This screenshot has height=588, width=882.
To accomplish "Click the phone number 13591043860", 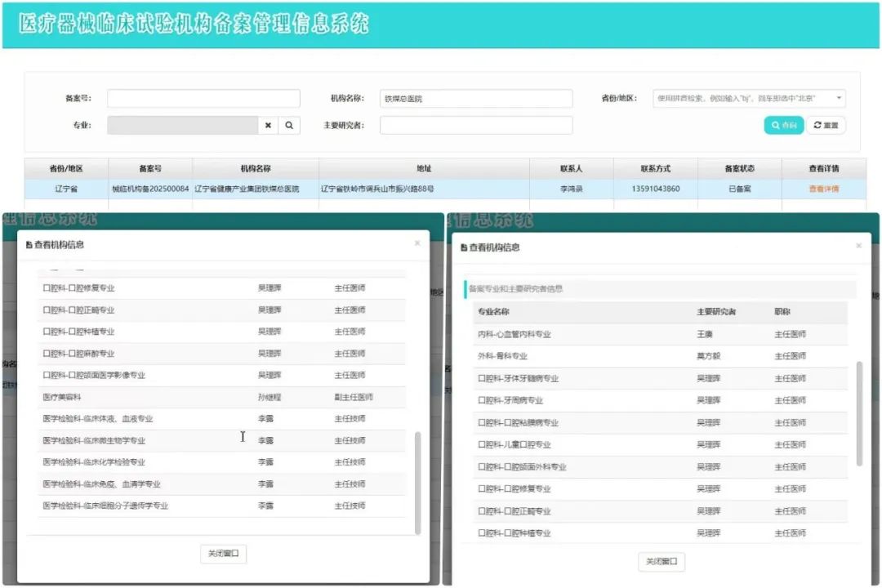I will pyautogui.click(x=655, y=189).
